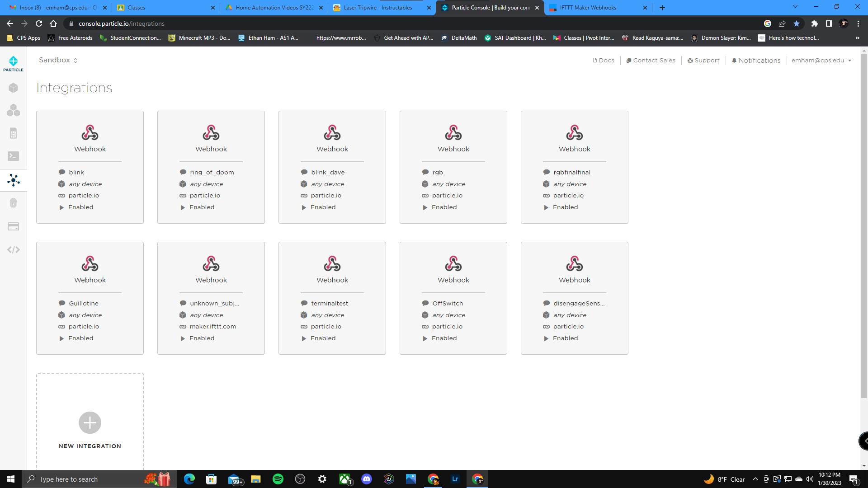The height and width of the screenshot is (488, 868).
Task: Select the Code docs icon in sidebar
Action: pyautogui.click(x=13, y=249)
